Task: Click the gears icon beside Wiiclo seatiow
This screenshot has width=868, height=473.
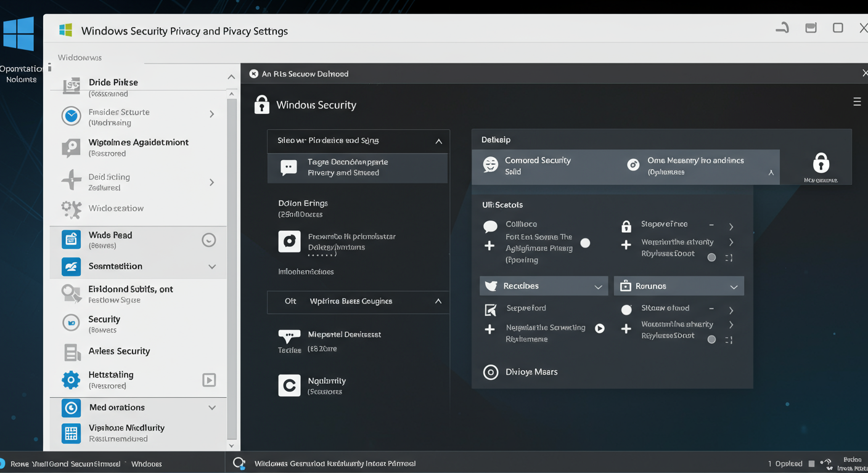Action: tap(72, 209)
